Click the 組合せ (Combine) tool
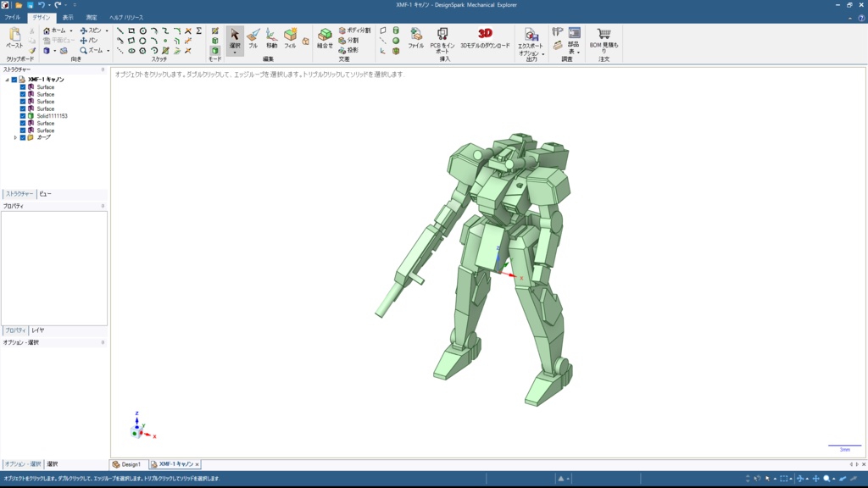This screenshot has width=868, height=488. pos(325,38)
